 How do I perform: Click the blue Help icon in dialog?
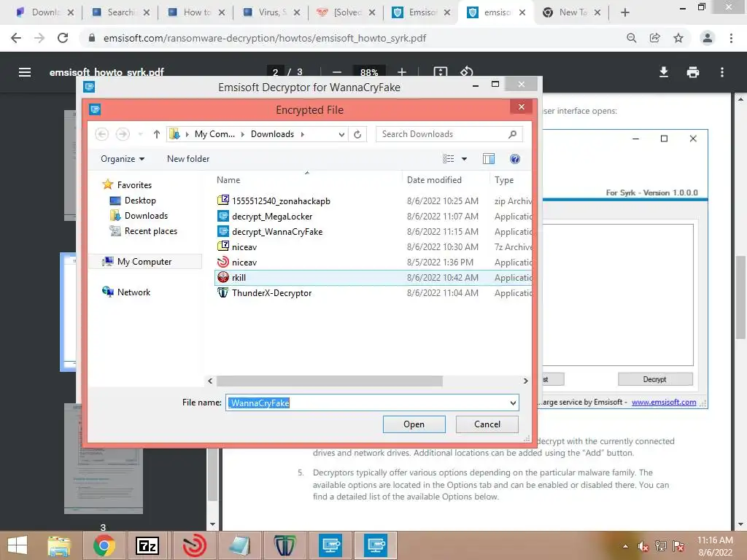[515, 159]
